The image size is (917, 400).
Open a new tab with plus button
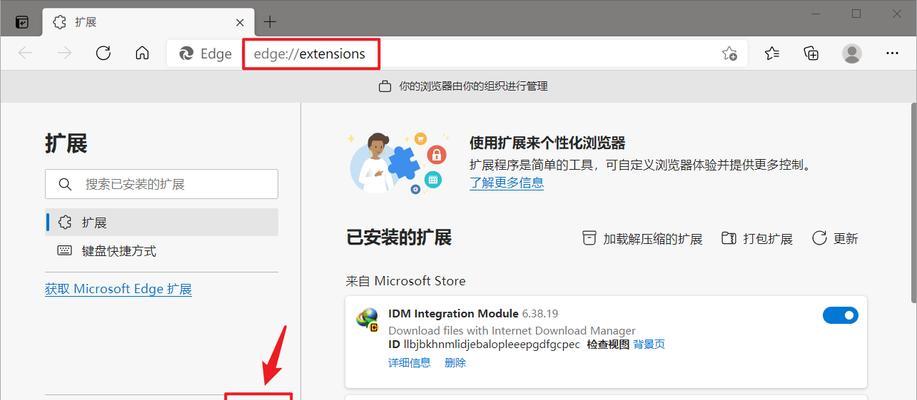point(270,22)
